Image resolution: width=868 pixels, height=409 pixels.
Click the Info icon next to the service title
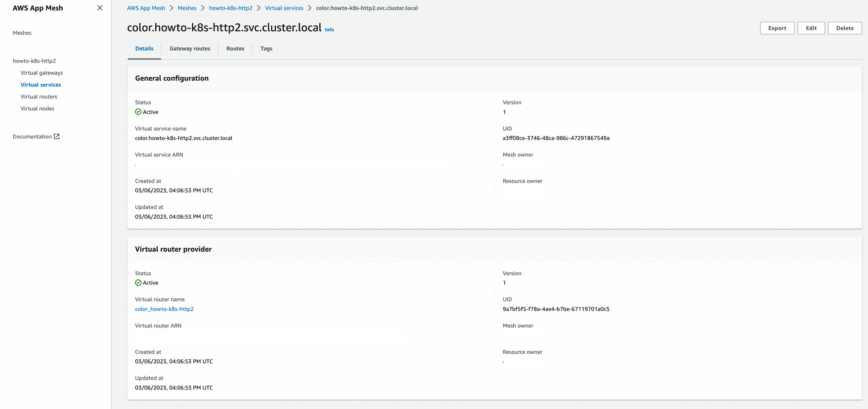point(329,29)
